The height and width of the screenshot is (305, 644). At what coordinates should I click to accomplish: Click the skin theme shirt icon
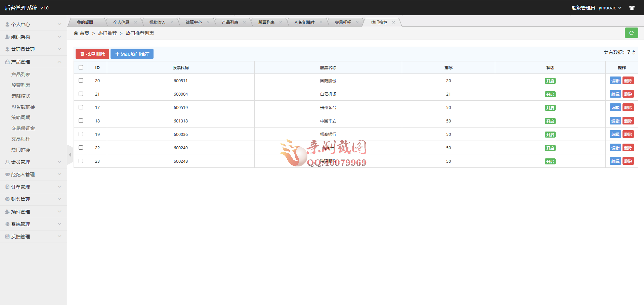tap(632, 8)
